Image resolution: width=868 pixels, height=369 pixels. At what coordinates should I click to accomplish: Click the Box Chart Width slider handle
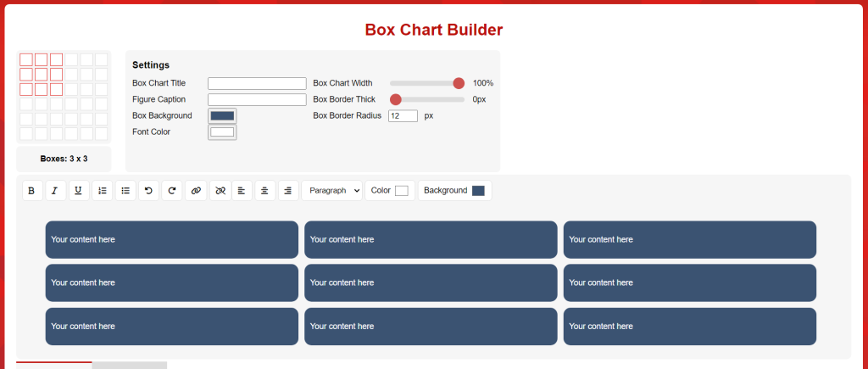pyautogui.click(x=459, y=83)
